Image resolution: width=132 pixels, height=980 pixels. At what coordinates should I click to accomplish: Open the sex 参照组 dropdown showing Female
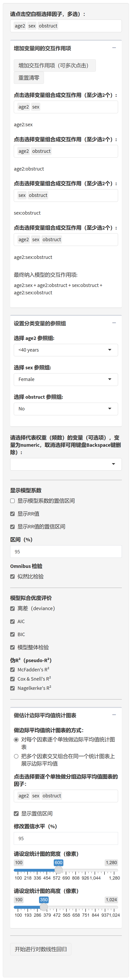pos(66,379)
